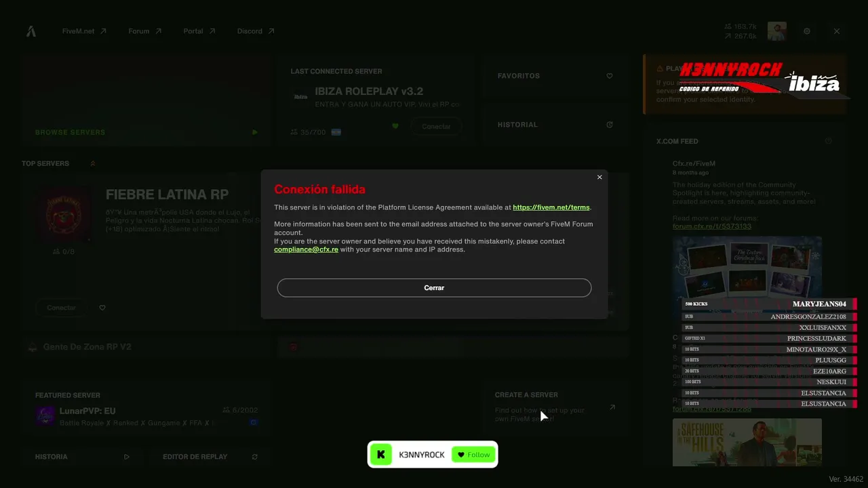This screenshot has width=868, height=488.
Task: Open the FiveM.net link
Action: (x=84, y=31)
